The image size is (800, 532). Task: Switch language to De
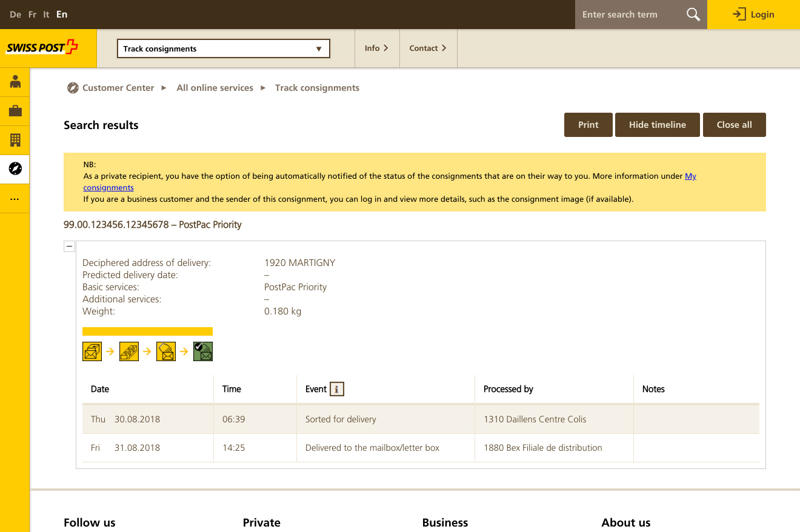coord(16,15)
